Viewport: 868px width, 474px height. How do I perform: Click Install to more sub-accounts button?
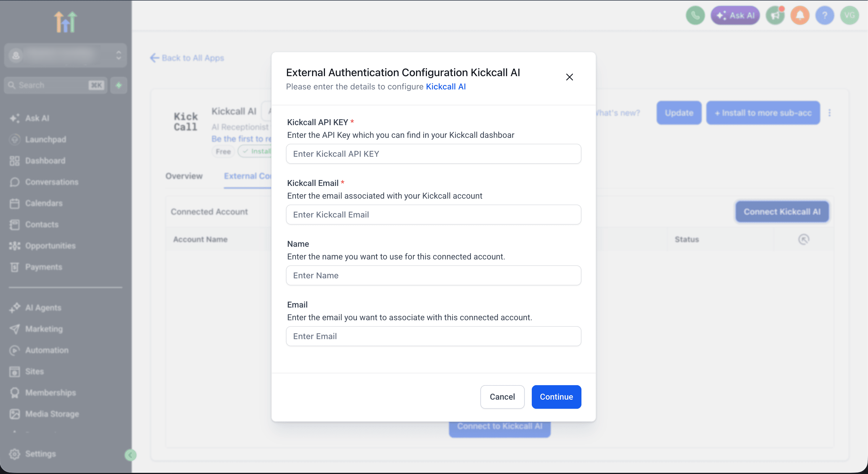coord(763,113)
